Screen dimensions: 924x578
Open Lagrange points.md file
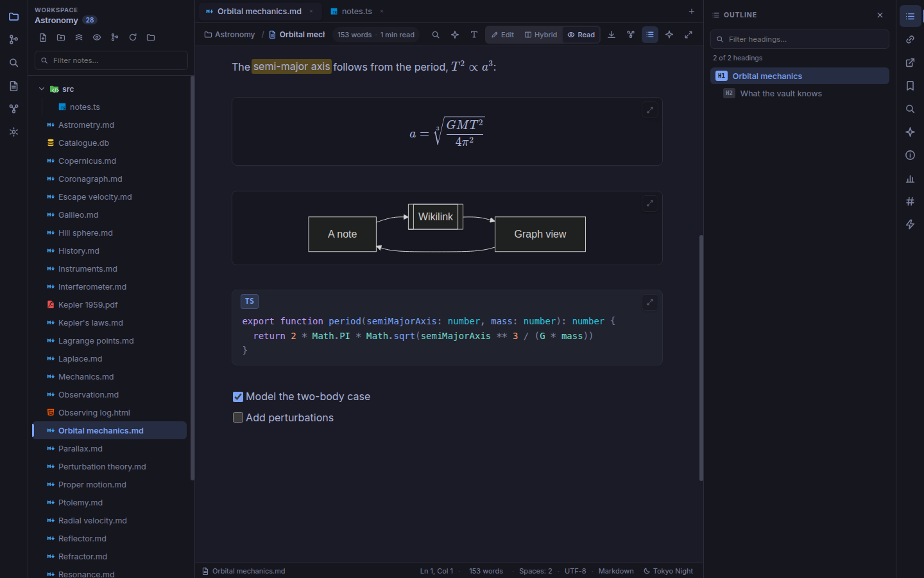pyautogui.click(x=109, y=341)
